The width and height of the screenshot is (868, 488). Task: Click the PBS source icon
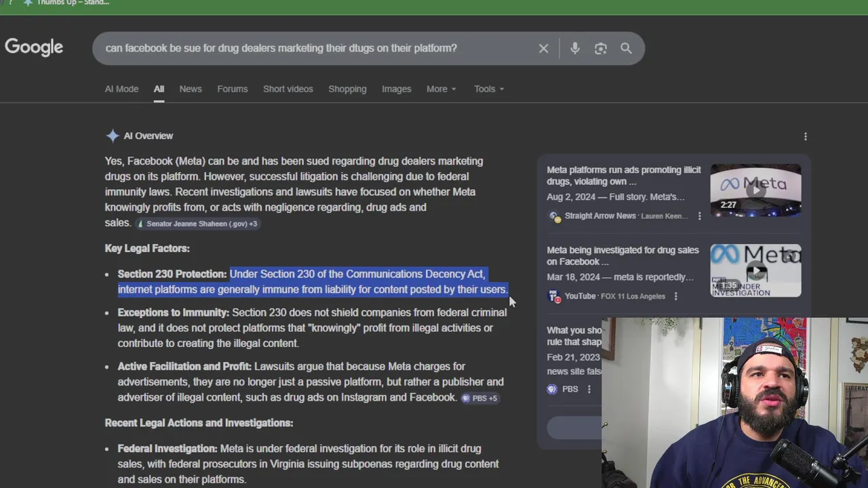pos(552,389)
